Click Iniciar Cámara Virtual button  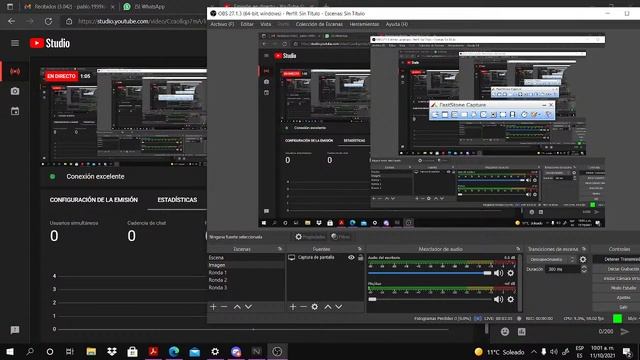[x=616, y=278]
